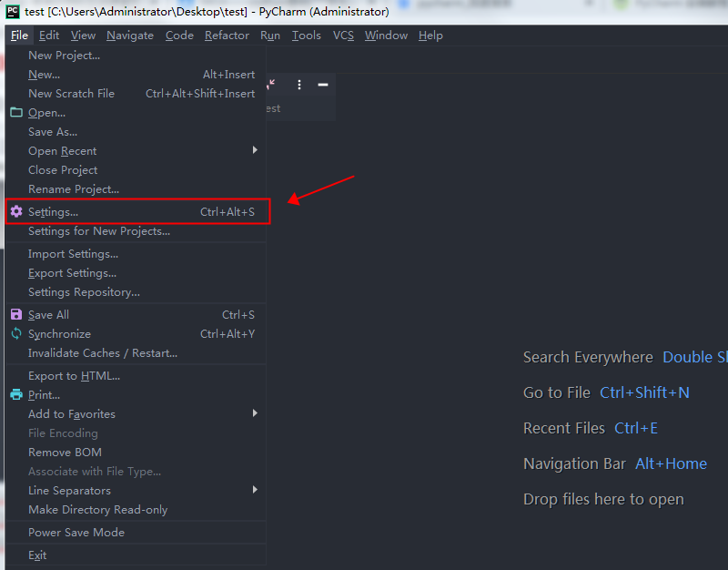This screenshot has width=728, height=570.
Task: Toggle Power Save Mode
Action: (x=136, y=533)
